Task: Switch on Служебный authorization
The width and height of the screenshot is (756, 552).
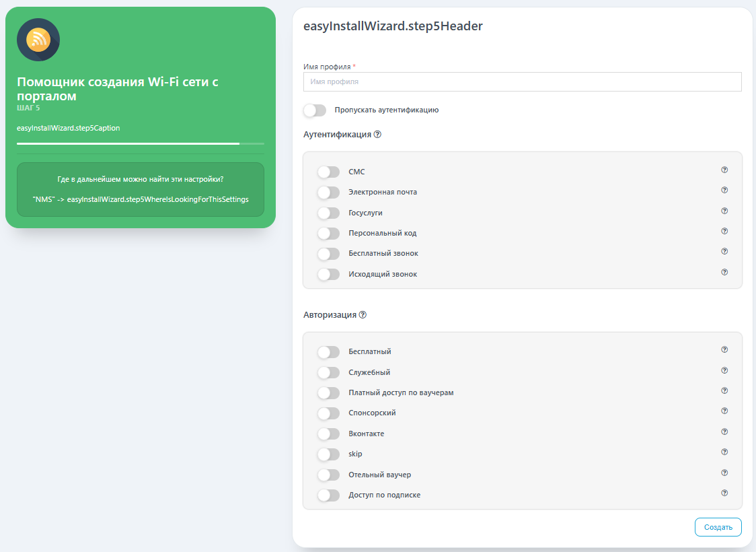Action: pos(328,372)
